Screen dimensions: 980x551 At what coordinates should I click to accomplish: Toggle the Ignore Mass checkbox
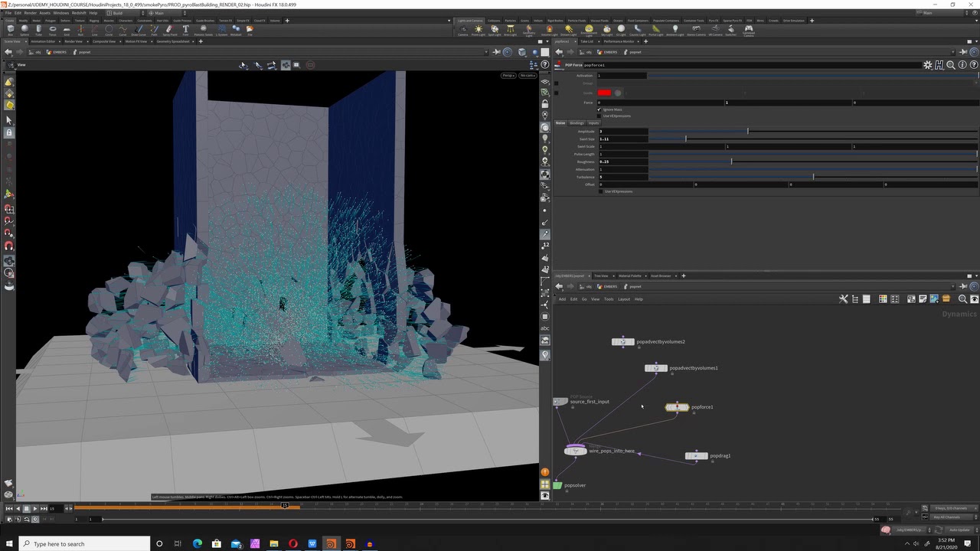[599, 109]
